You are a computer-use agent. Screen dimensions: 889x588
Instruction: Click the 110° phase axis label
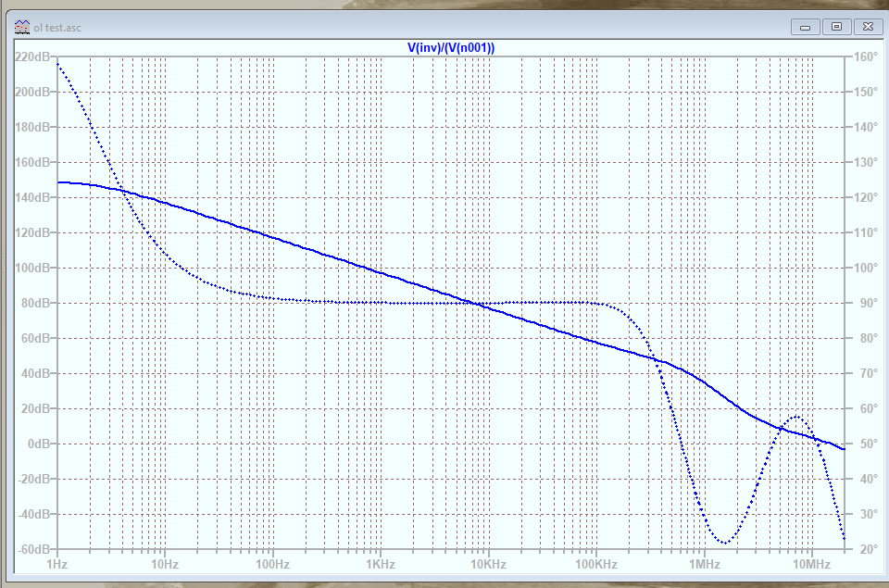tap(866, 232)
